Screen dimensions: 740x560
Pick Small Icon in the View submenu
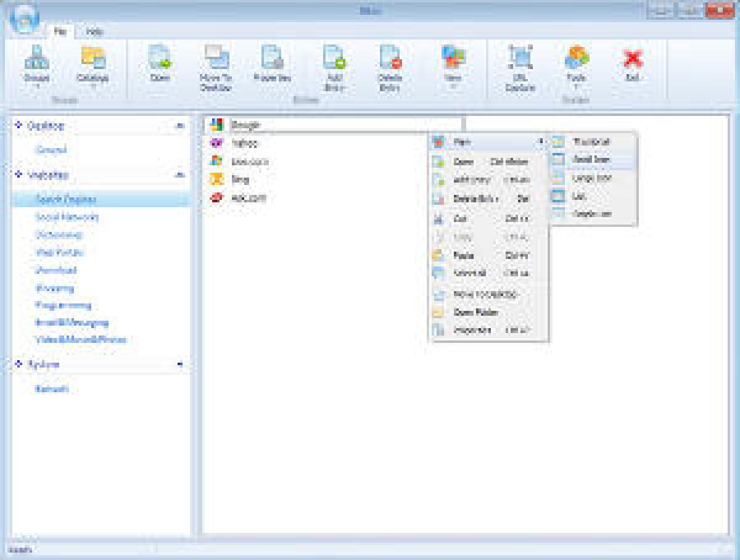592,159
